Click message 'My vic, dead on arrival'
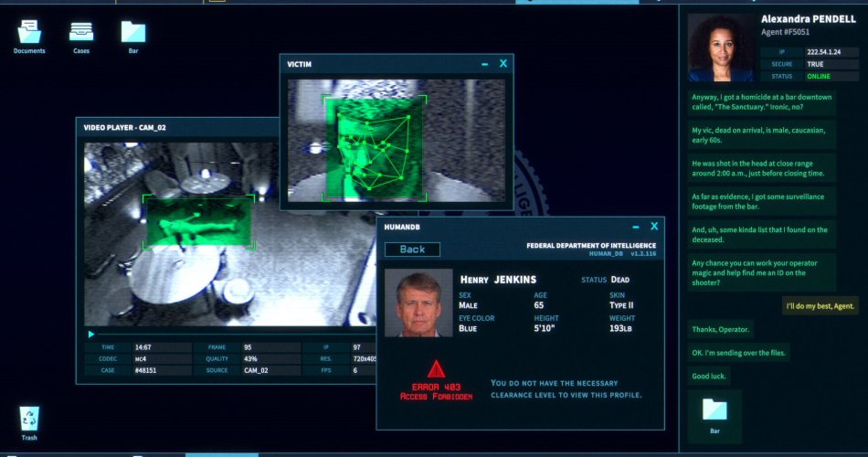 coord(762,135)
